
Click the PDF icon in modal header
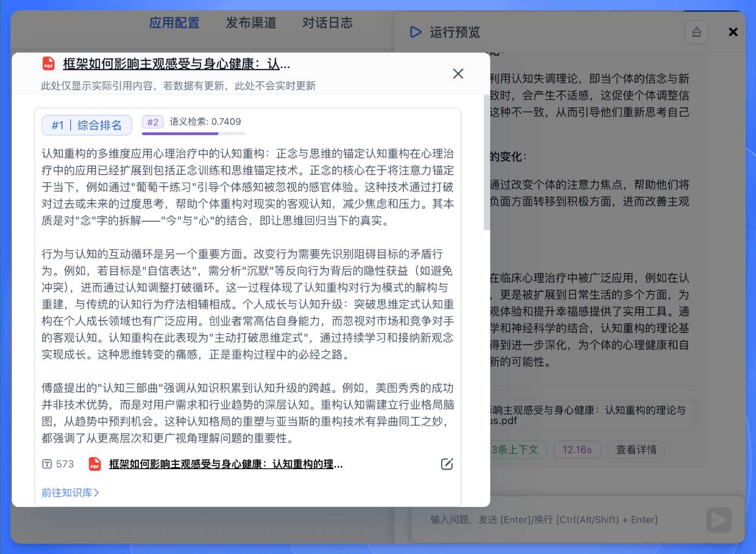pyautogui.click(x=49, y=64)
